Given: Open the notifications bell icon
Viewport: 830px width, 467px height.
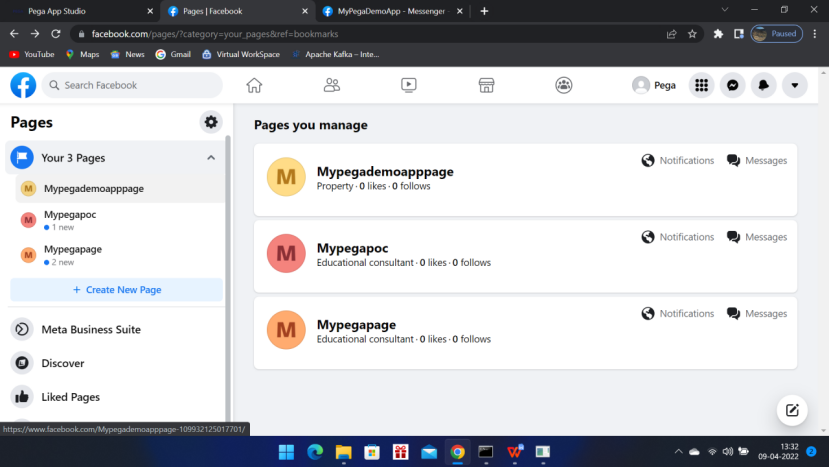Looking at the screenshot, I should pyautogui.click(x=763, y=85).
